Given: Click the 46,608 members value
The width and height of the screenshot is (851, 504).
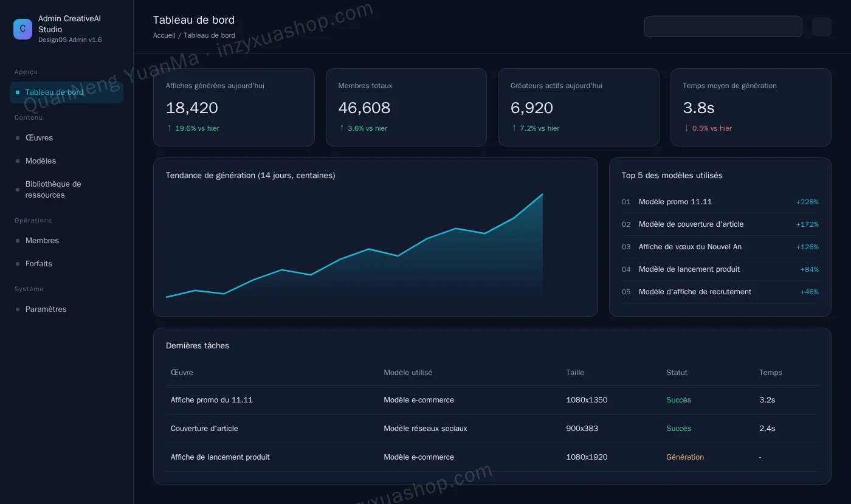Looking at the screenshot, I should (364, 108).
